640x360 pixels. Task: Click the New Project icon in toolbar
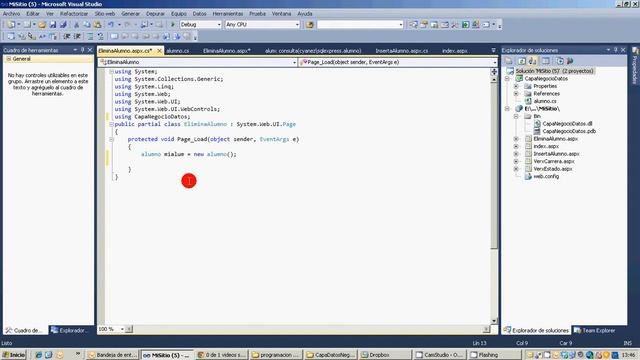tap(11, 24)
